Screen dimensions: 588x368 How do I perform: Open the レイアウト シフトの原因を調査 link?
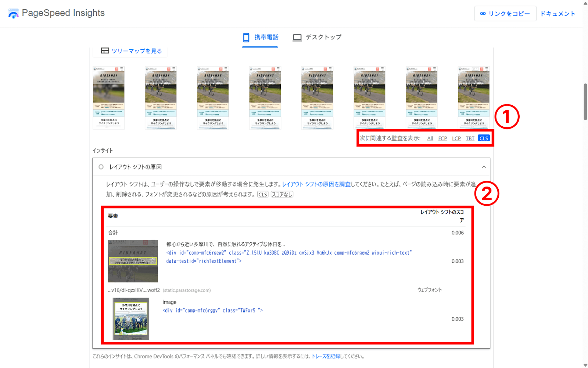[x=316, y=184]
